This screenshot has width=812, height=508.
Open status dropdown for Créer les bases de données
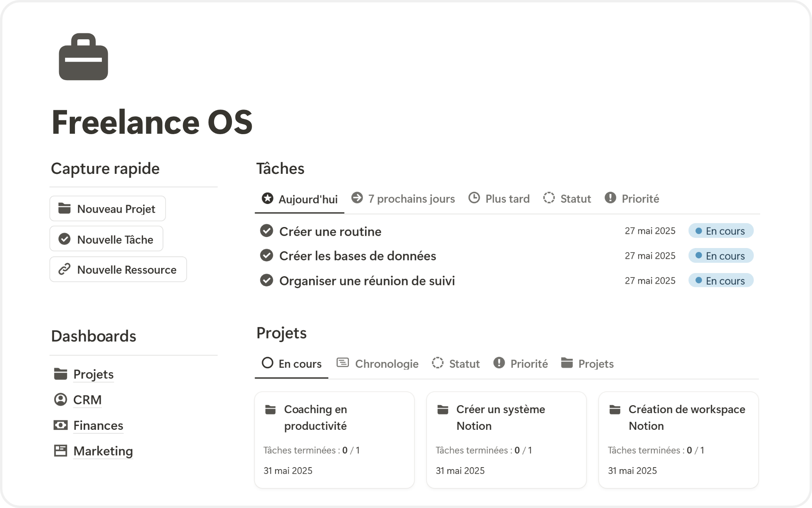(x=720, y=256)
